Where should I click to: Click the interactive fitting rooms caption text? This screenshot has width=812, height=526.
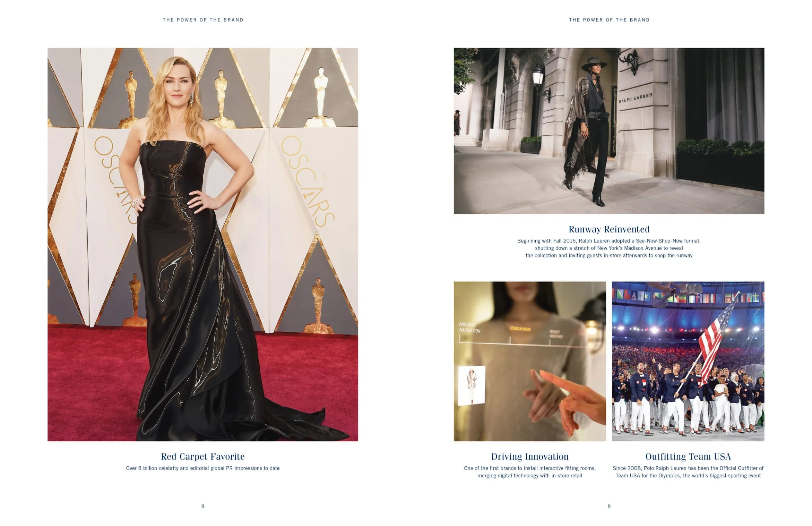(529, 472)
